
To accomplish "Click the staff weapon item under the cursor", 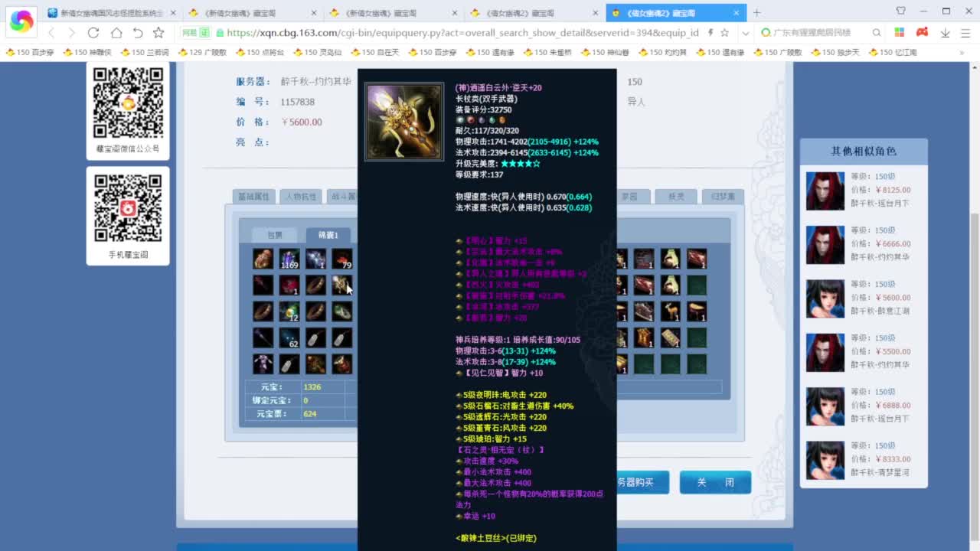I will tap(342, 285).
